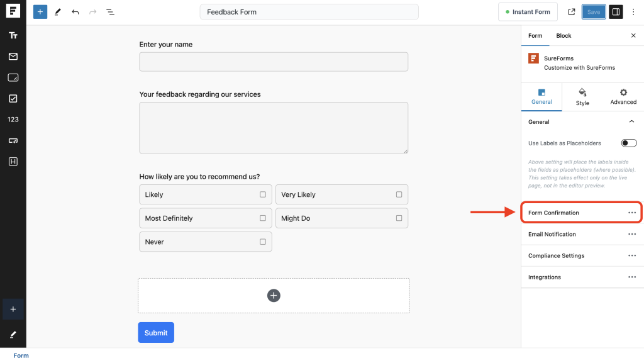Select the 123 number field icon
Viewport: 644px width, 363px height.
click(13, 119)
